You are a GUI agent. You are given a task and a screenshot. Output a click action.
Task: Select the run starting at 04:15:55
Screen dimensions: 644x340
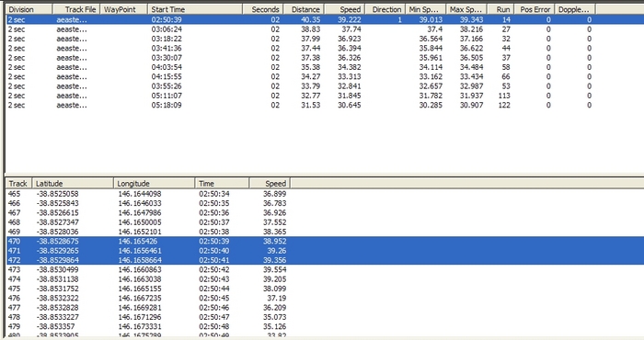click(325, 76)
